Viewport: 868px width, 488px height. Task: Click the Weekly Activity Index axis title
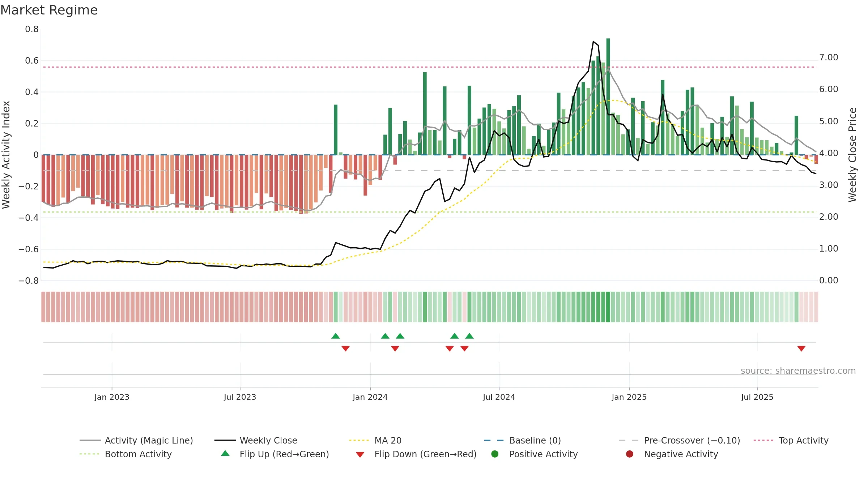coord(6,155)
